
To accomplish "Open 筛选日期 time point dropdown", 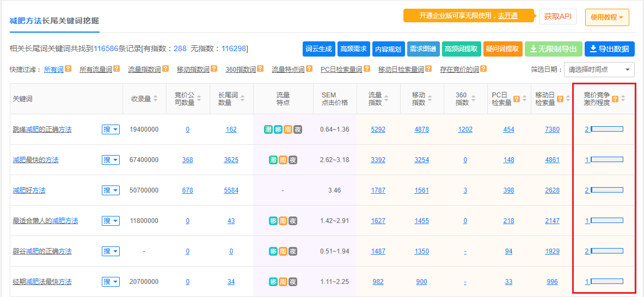I will click(599, 70).
